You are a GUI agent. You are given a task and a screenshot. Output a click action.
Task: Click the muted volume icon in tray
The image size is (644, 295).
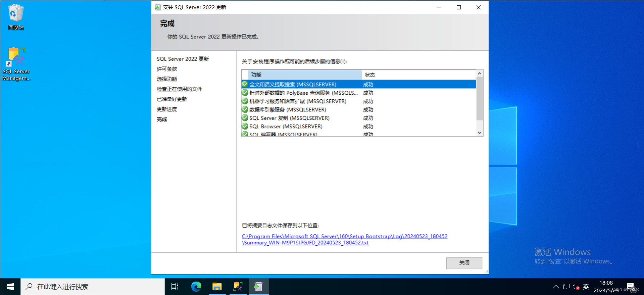(576, 287)
